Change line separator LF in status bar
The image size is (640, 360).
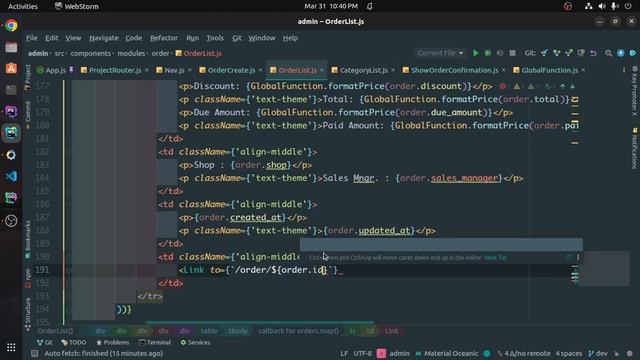pos(344,353)
